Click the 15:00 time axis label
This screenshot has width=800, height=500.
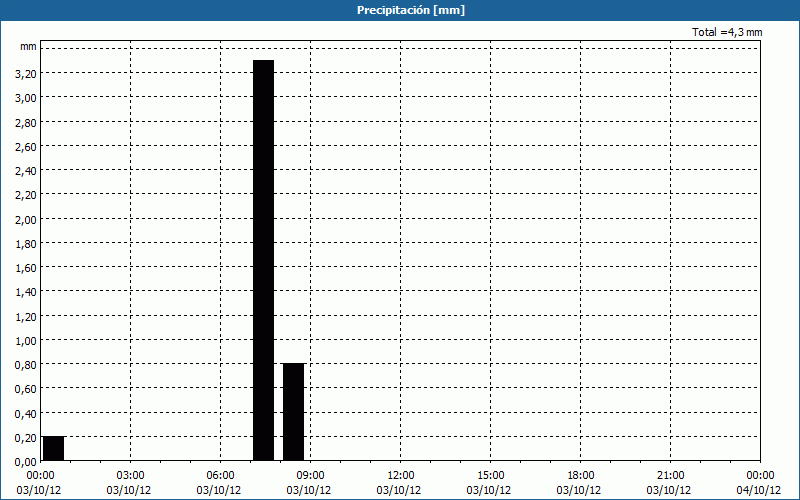click(490, 476)
